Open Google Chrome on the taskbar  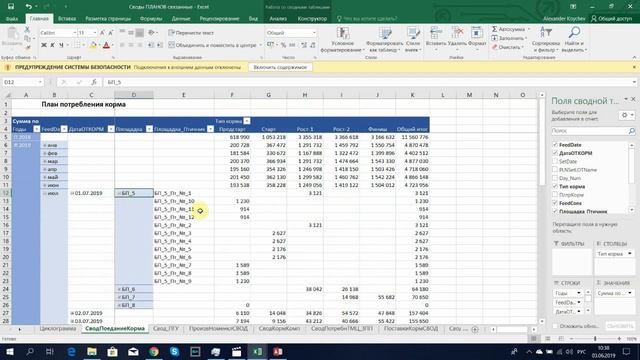(x=154, y=351)
